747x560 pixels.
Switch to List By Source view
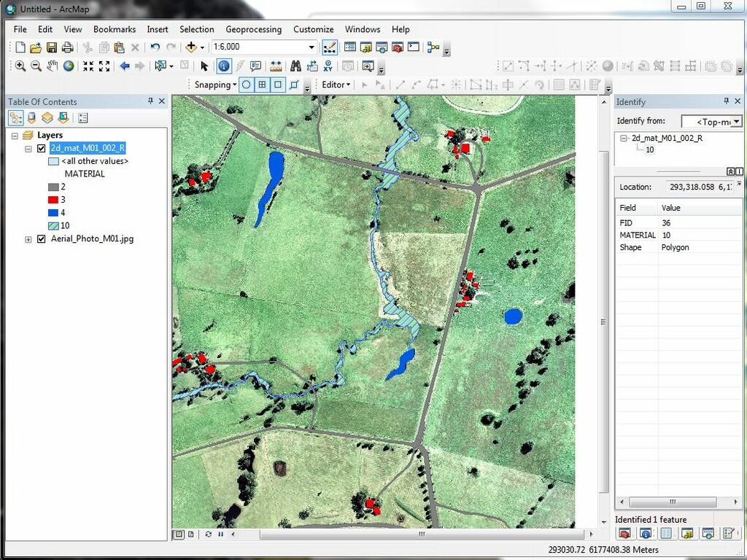tap(31, 117)
